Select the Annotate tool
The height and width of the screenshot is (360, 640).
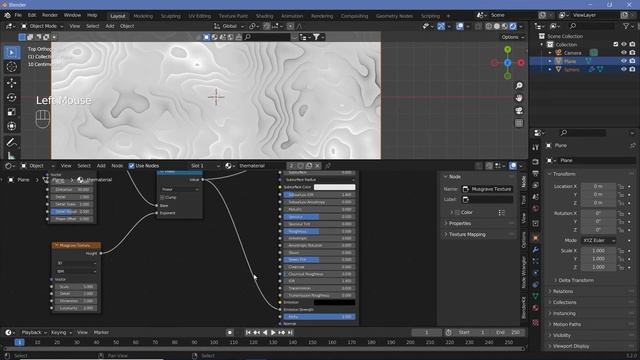click(11, 142)
